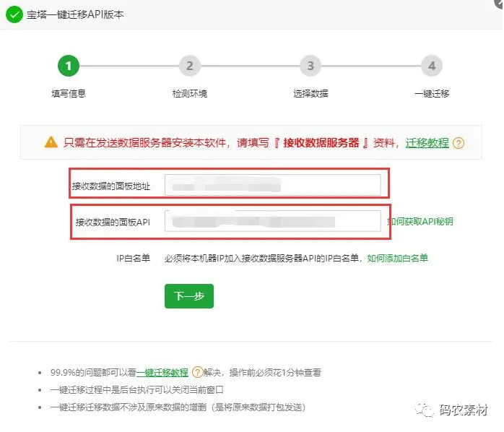504x432 pixels.
Task: Open 迁移教程 link in the warning banner
Action: (427, 143)
